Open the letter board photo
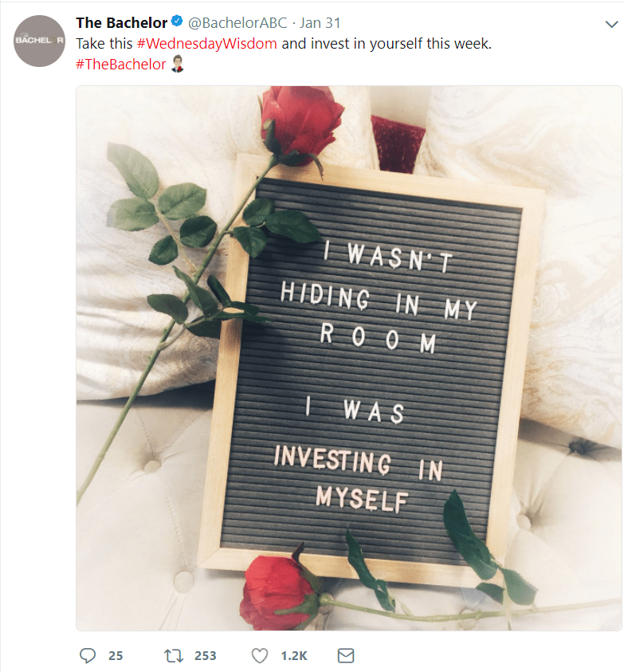 [349, 358]
